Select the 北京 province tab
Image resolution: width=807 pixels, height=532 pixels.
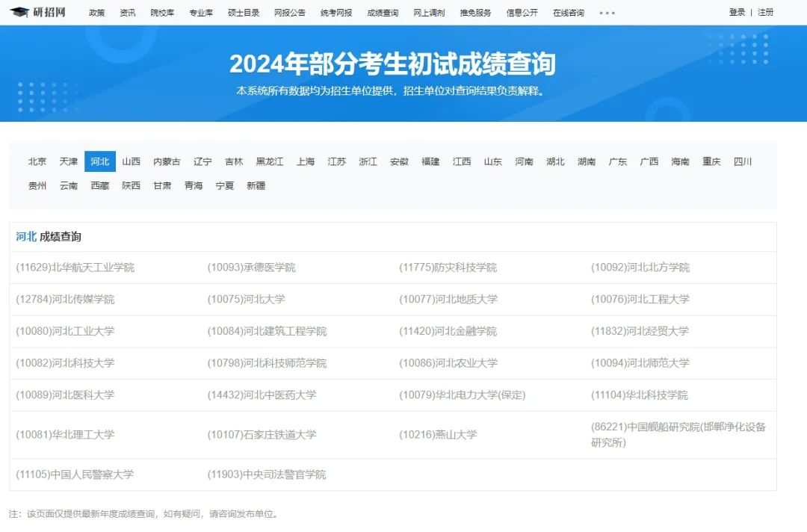(x=37, y=161)
